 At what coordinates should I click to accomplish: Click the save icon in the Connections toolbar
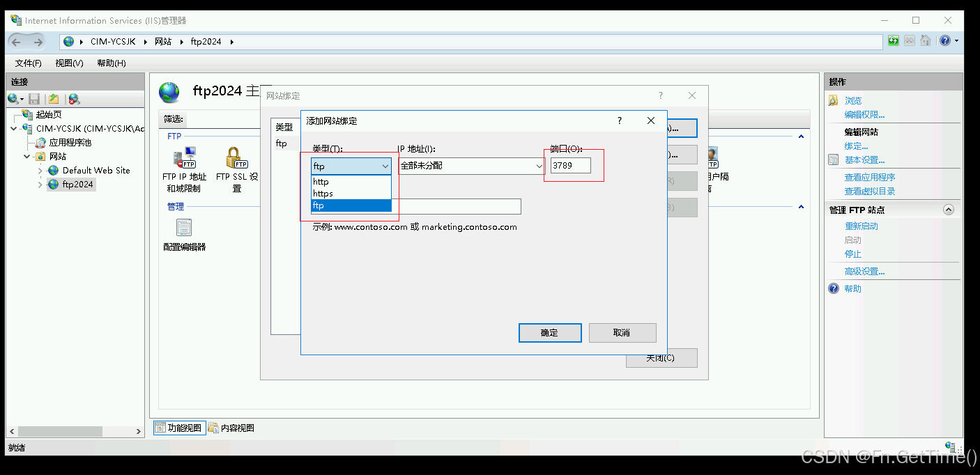click(x=34, y=99)
